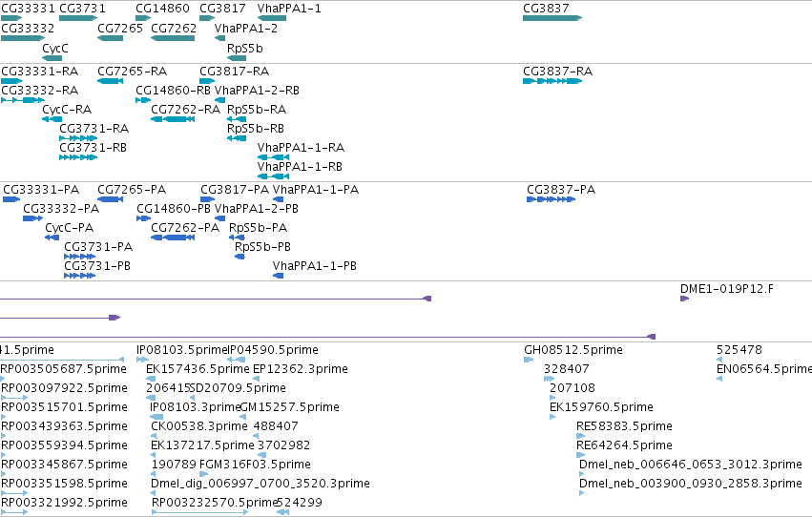Select the VhaPPA1-1 gene label
The width and height of the screenshot is (812, 517).
tap(289, 9)
